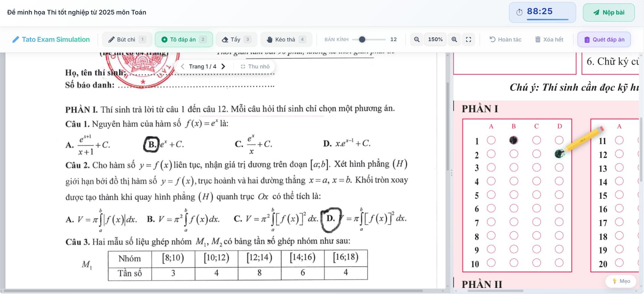Fill bubble C for question 5
The width and height of the screenshot is (644, 294).
pos(537,195)
